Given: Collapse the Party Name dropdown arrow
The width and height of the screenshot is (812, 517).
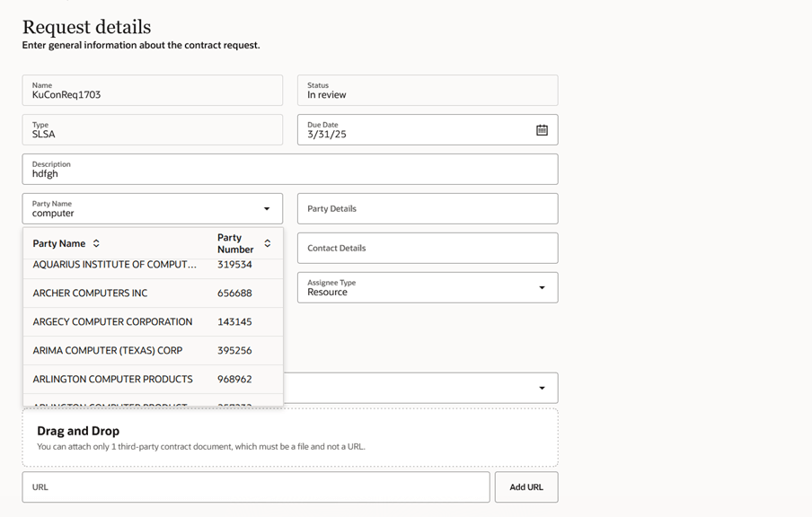Looking at the screenshot, I should click(x=267, y=209).
